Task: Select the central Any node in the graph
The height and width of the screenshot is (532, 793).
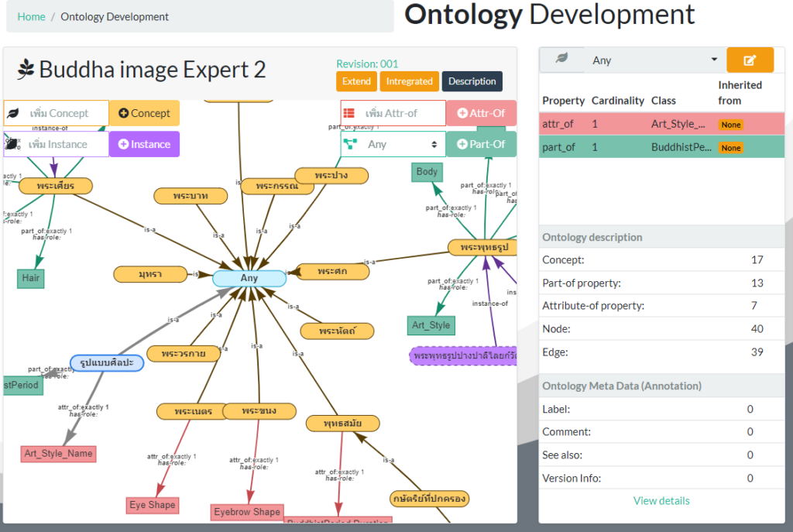Action: click(x=249, y=279)
